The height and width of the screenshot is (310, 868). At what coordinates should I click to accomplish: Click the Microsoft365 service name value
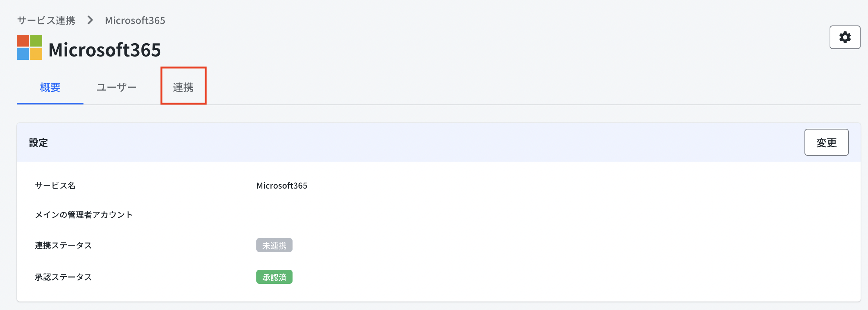point(282,186)
